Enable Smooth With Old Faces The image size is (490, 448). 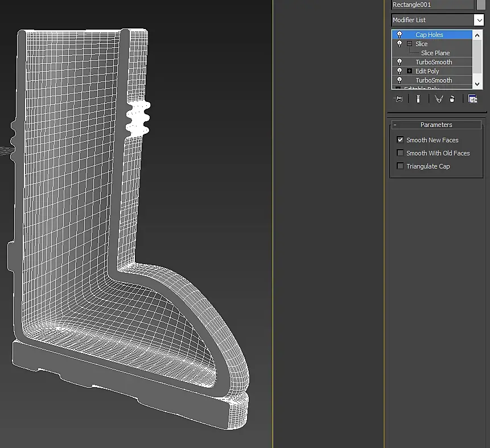coord(400,153)
